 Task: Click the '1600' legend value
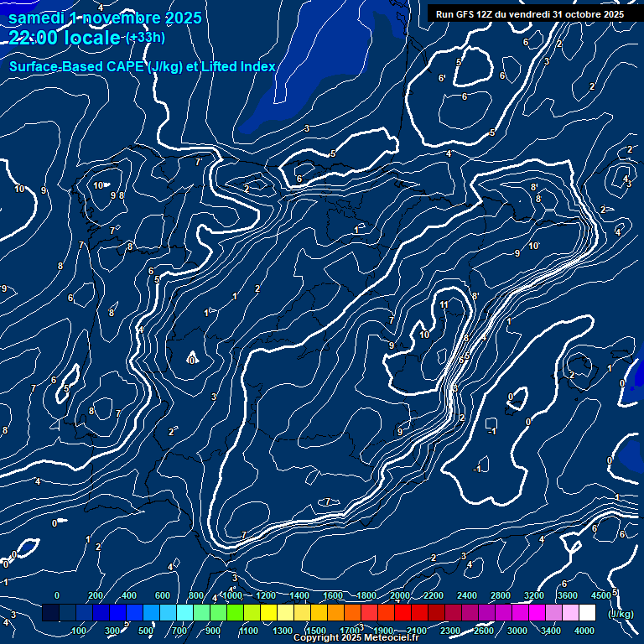(333, 595)
